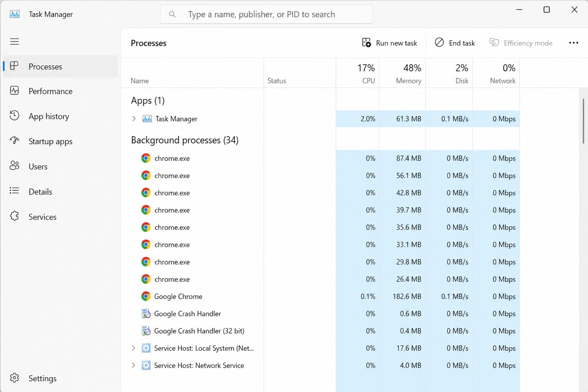
Task: Select the chrome.exe row using 35.6 MB
Action: tap(320, 227)
